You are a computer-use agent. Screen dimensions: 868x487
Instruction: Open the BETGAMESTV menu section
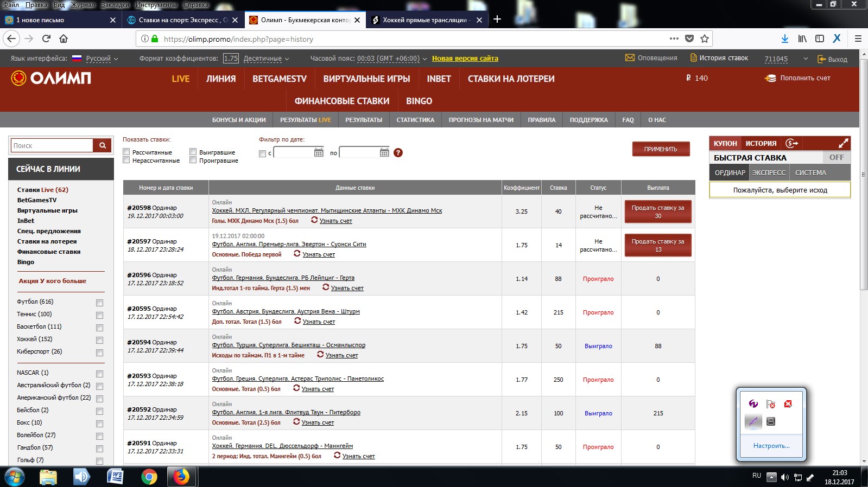[x=280, y=79]
